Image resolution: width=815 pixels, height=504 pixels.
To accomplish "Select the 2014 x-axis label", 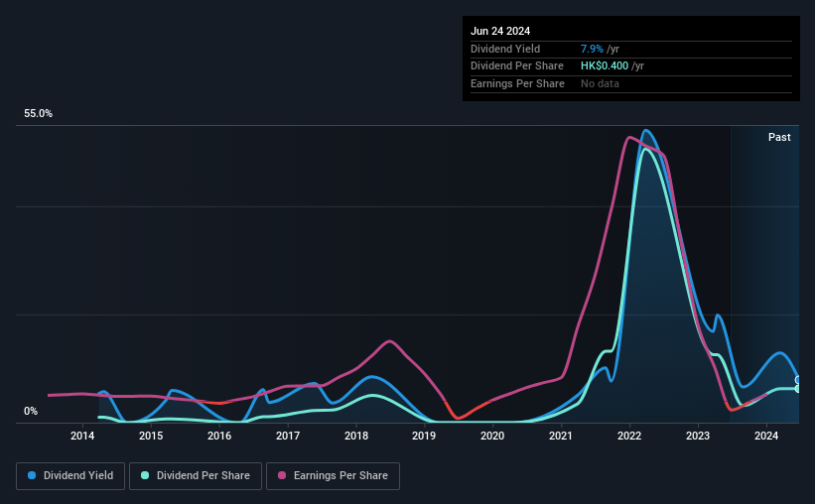I will [x=82, y=436].
